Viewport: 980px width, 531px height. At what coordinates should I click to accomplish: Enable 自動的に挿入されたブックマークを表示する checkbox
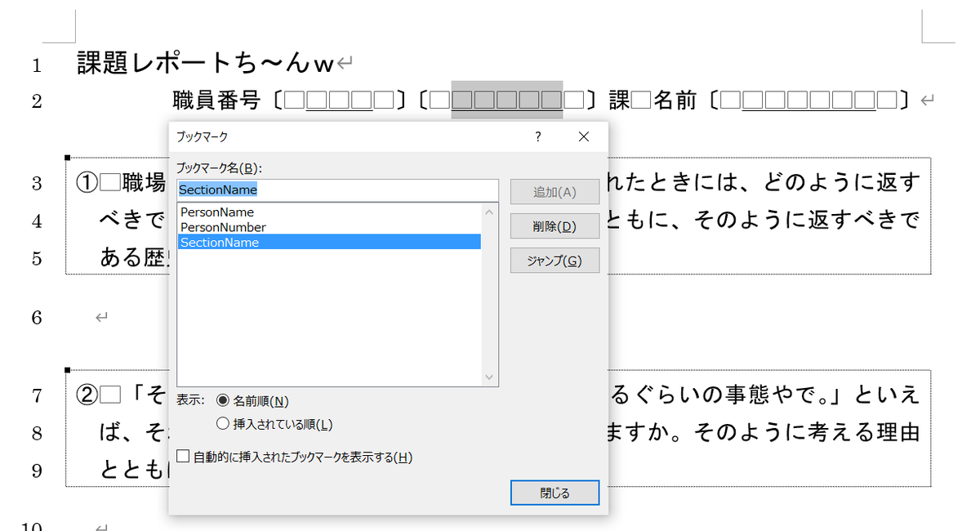click(x=295, y=457)
